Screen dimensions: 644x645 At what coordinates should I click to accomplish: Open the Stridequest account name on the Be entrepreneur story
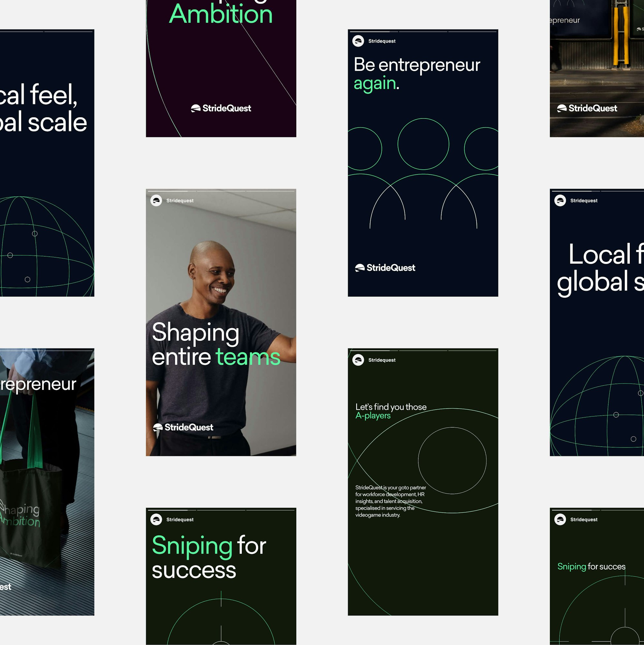pos(382,41)
